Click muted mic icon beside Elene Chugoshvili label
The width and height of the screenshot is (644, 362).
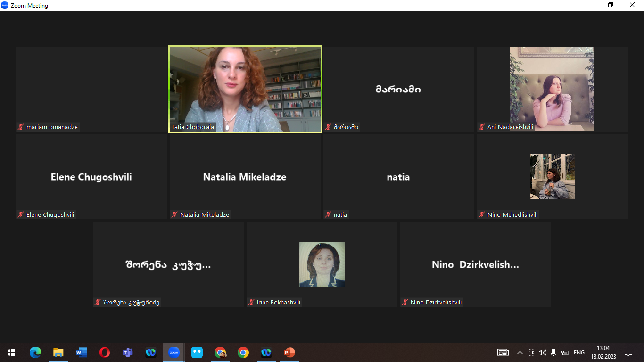point(21,214)
